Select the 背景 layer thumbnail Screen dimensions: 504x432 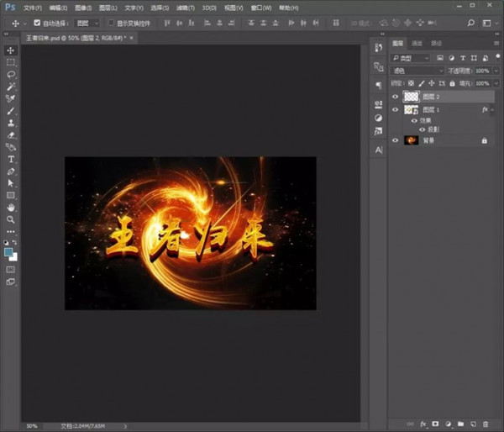point(411,140)
